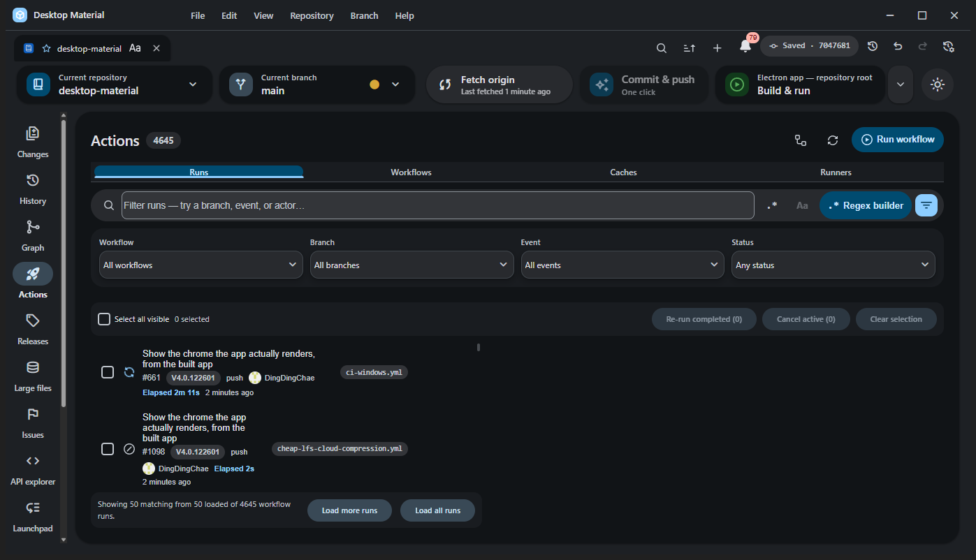Switch to the Runners tab

[836, 172]
